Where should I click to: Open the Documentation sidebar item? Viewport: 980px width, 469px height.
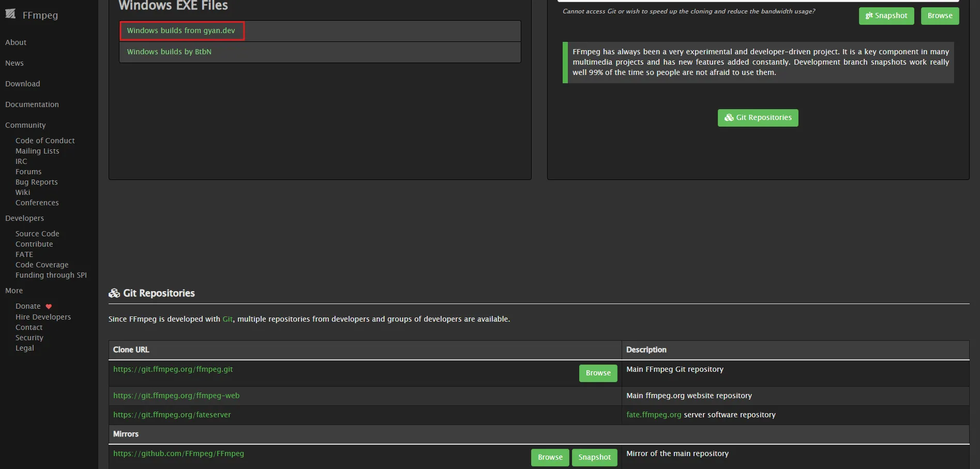click(x=32, y=104)
